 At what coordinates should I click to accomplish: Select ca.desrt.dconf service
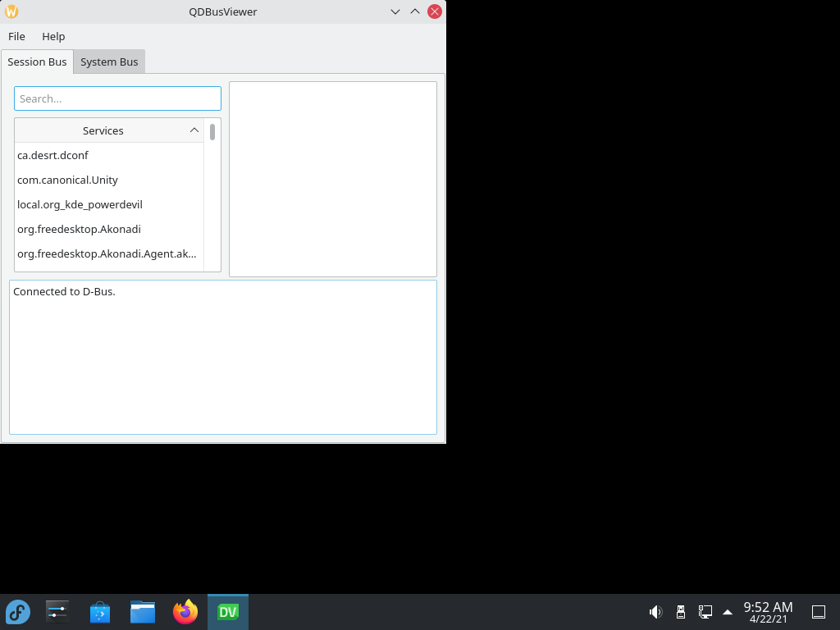[x=109, y=155]
